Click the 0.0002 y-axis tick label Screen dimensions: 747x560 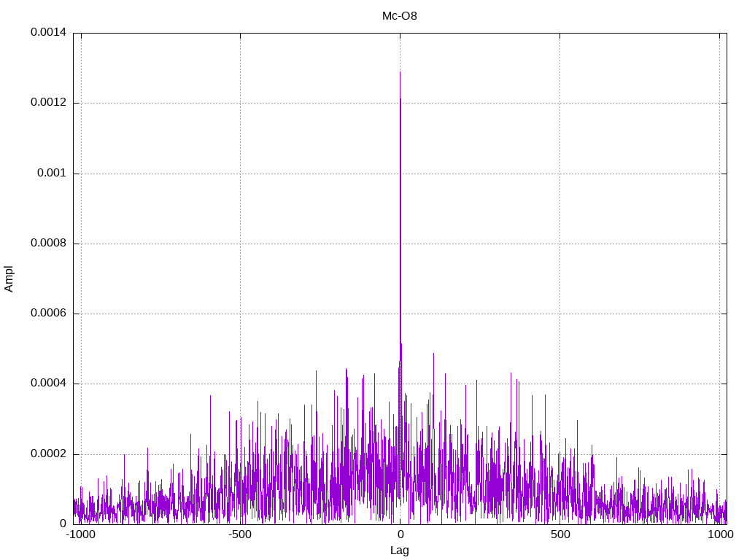(x=49, y=454)
